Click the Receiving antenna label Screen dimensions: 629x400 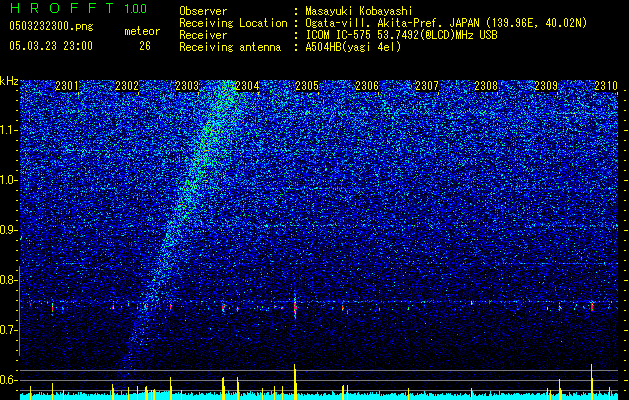click(x=230, y=47)
